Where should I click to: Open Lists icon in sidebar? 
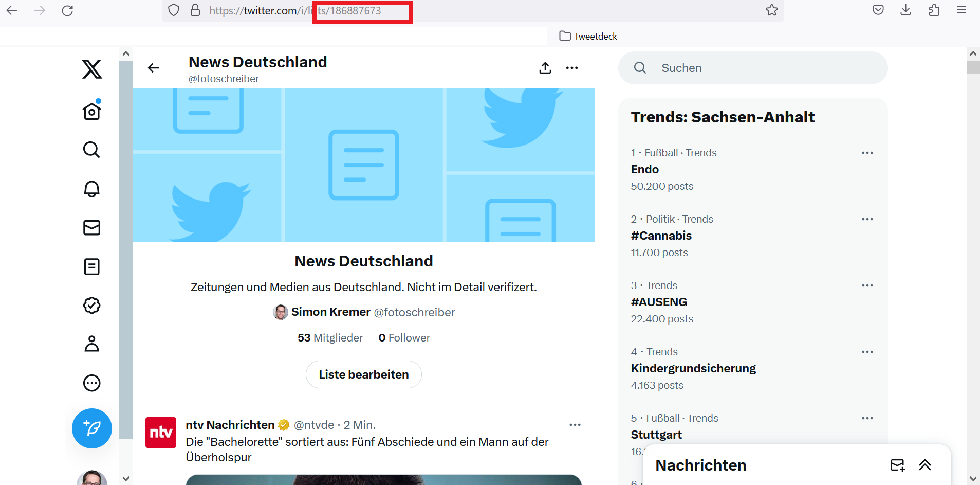[x=92, y=266]
